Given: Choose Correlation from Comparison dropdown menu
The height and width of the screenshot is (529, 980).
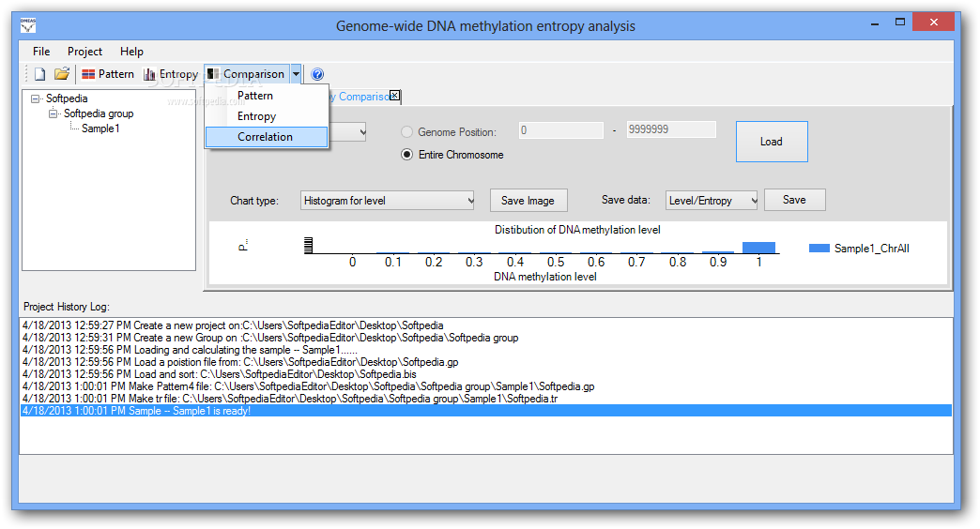Looking at the screenshot, I should [x=267, y=137].
